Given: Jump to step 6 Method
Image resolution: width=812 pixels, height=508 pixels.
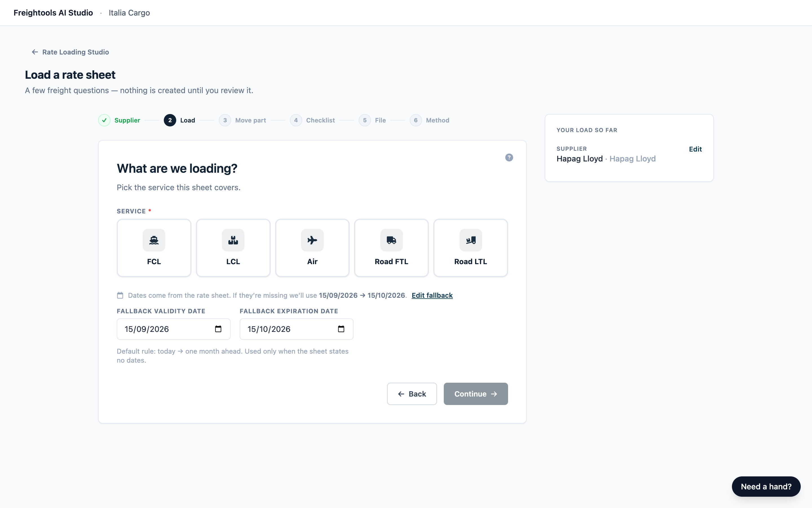Looking at the screenshot, I should coord(429,120).
